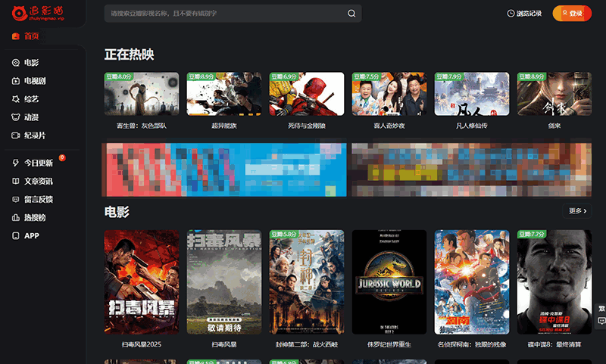Click the 电影 film reel icon
Screen dimensions: 606x364
pos(16,63)
